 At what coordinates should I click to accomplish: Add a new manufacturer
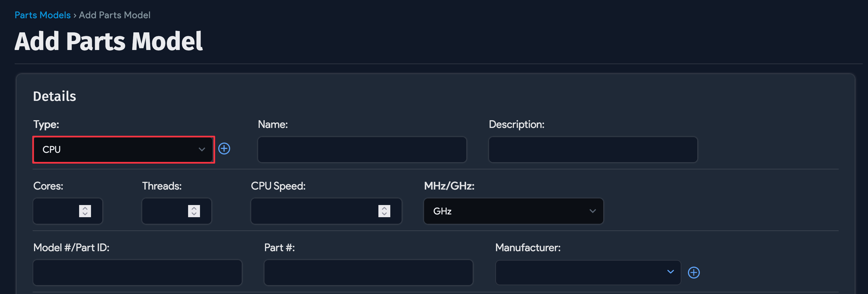(694, 272)
